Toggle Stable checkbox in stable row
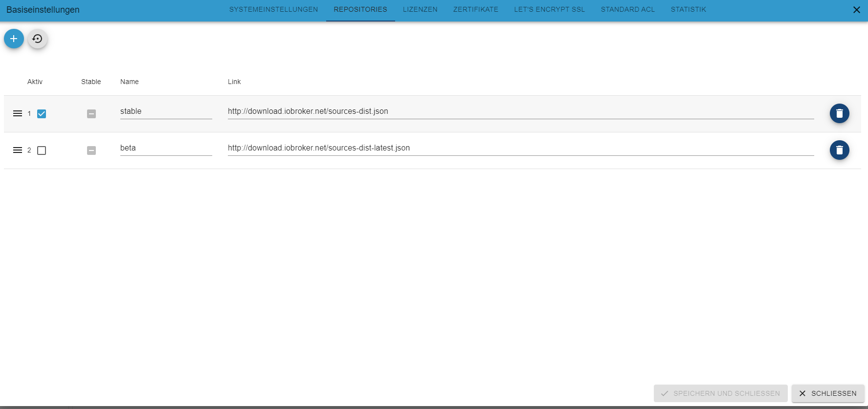 click(91, 114)
